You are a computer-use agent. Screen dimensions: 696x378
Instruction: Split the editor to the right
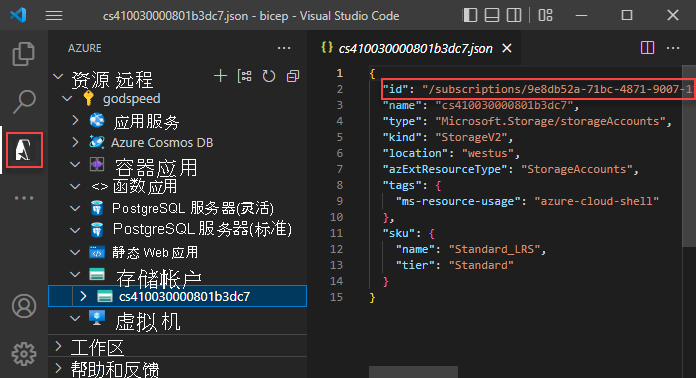[647, 48]
